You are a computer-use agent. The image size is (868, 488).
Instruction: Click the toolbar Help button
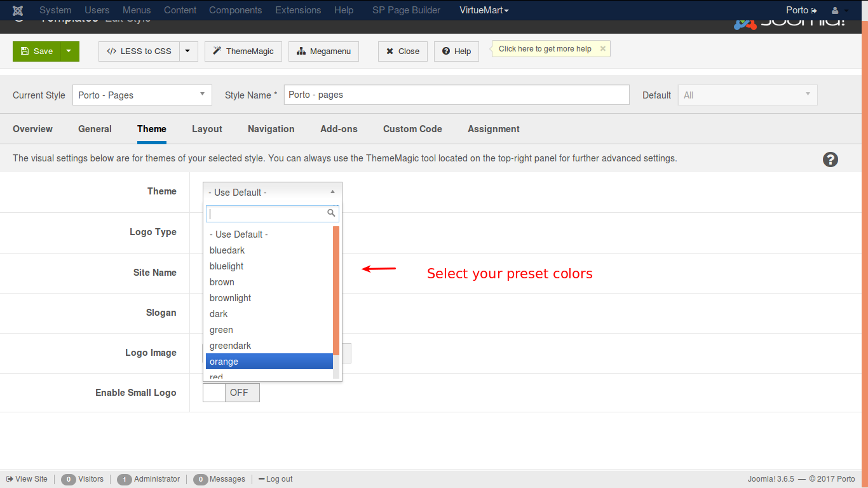click(x=456, y=51)
